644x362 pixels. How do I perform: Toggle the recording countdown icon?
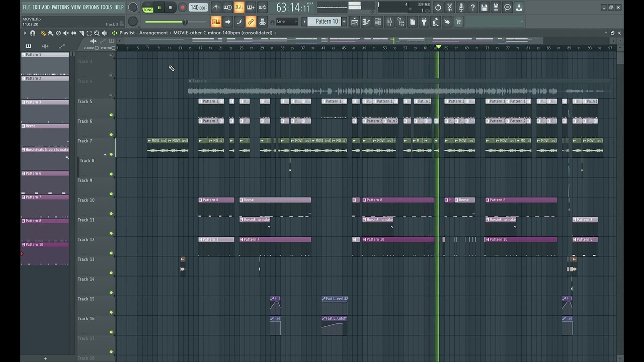coord(239,8)
